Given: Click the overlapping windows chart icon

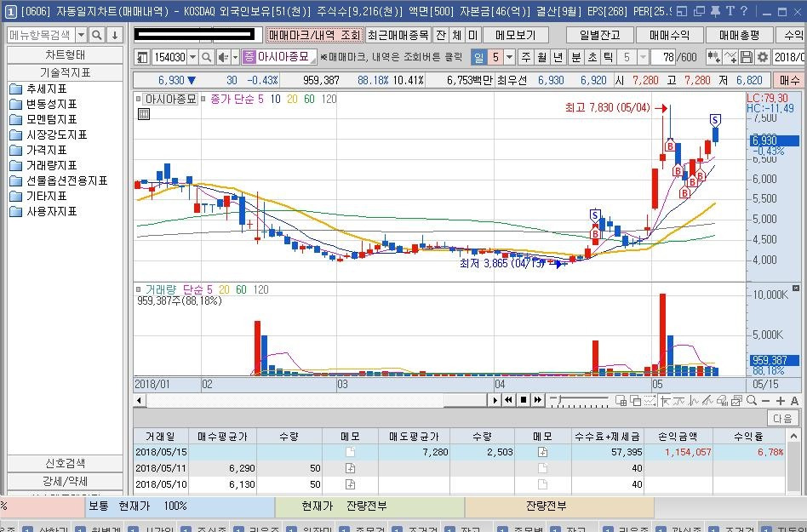Looking at the screenshot, I should tap(635, 400).
